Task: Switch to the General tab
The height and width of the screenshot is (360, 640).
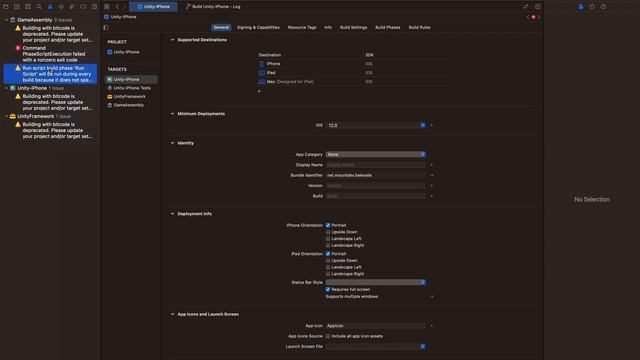Action: tap(221, 27)
